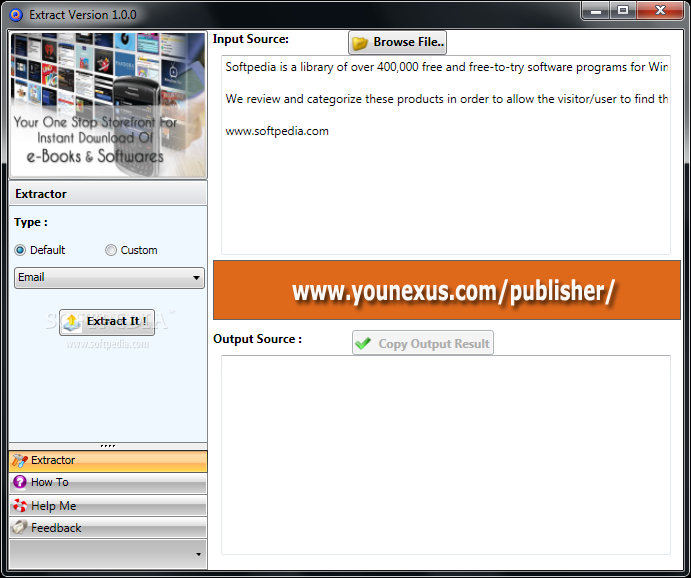The height and width of the screenshot is (578, 691).
Task: Click inside the Output Source text area
Action: coord(446,455)
